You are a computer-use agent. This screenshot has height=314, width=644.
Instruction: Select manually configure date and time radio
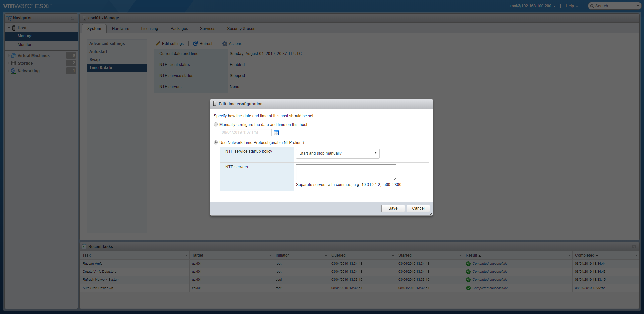216,125
